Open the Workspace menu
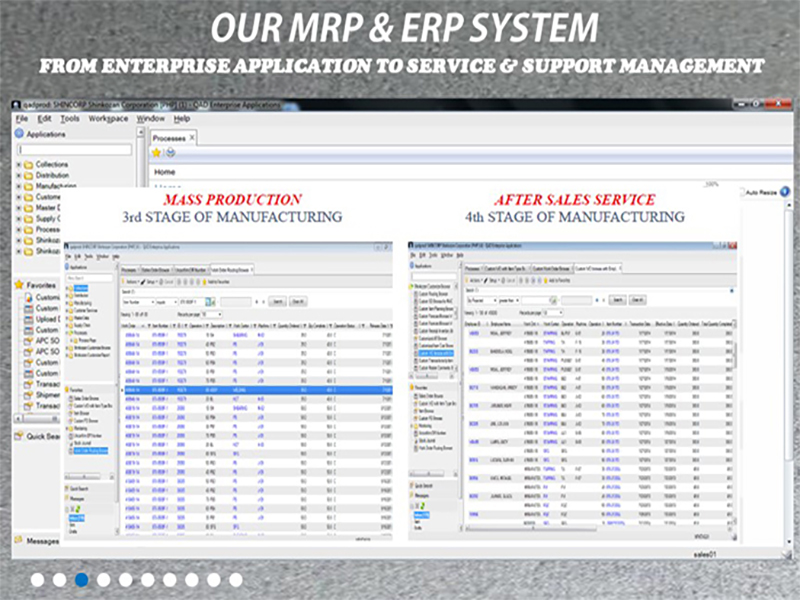This screenshot has height=600, width=800. pyautogui.click(x=108, y=118)
